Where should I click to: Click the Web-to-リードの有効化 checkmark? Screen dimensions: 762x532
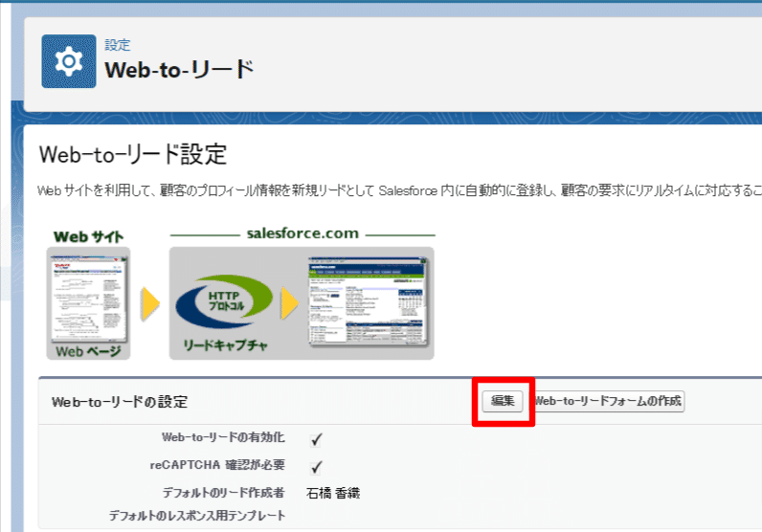[316, 439]
